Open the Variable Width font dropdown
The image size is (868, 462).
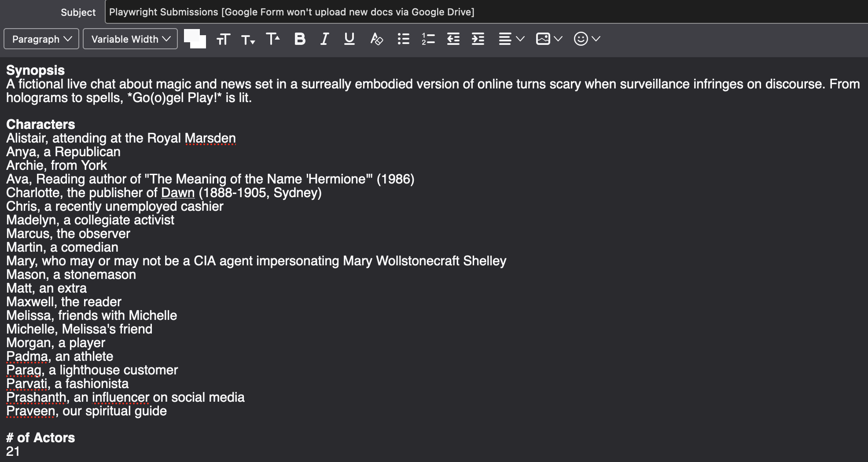pos(130,39)
